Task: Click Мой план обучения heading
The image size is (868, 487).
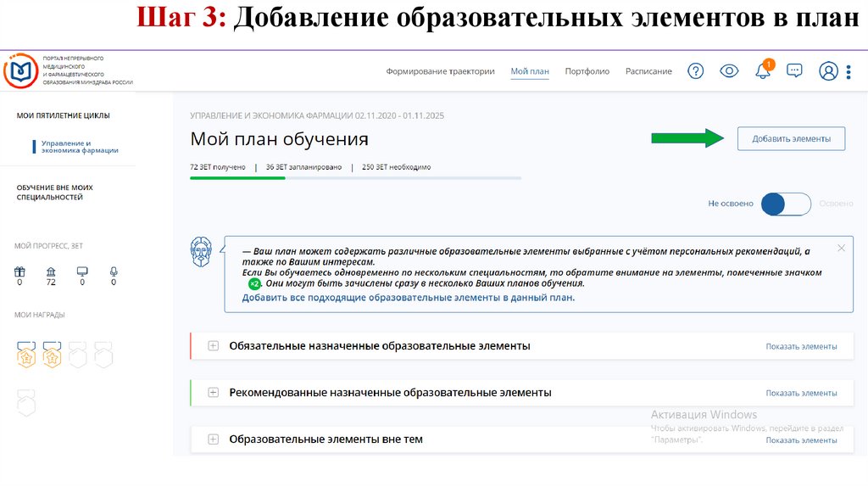Action: coord(280,138)
